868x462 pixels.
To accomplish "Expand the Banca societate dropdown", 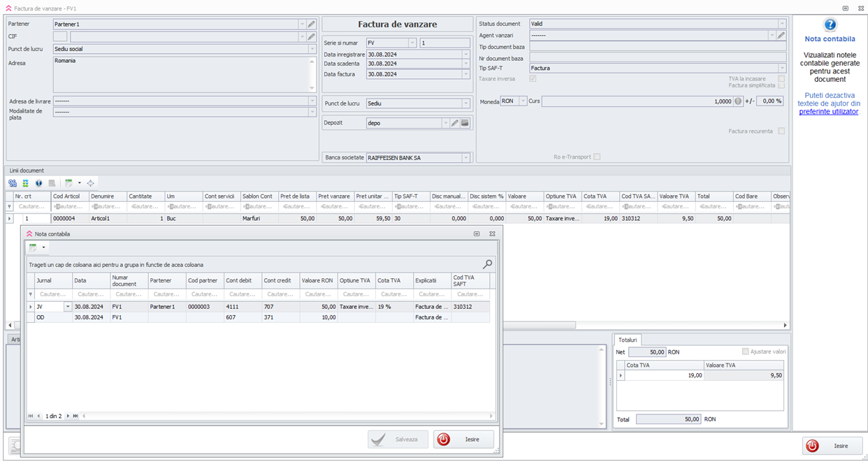I will tap(466, 158).
